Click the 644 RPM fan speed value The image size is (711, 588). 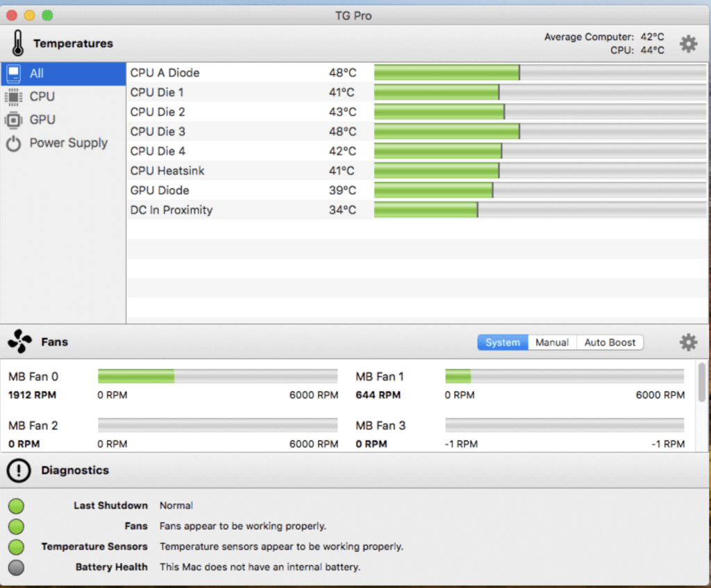click(378, 395)
